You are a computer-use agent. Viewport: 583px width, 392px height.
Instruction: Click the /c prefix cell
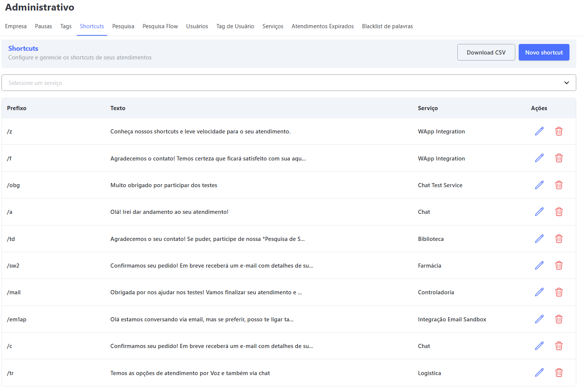point(10,346)
